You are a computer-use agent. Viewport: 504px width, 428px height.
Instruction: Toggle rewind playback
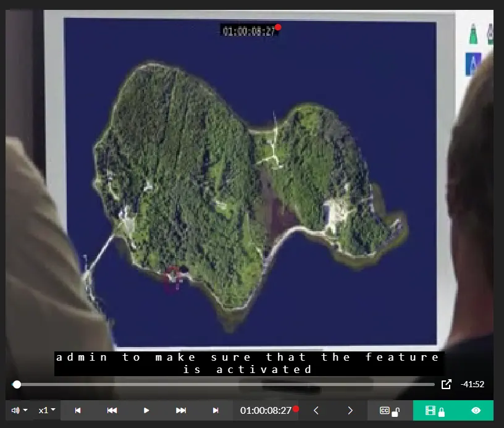pyautogui.click(x=112, y=410)
